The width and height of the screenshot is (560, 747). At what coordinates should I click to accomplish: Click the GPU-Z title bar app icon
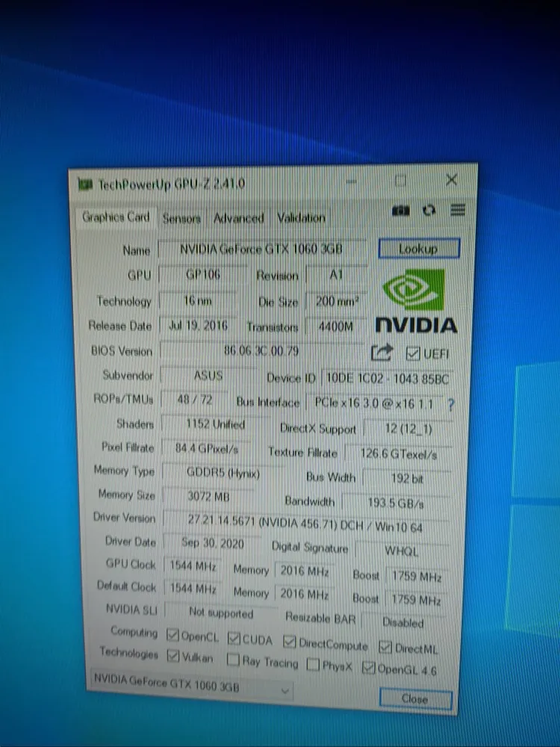(85, 184)
